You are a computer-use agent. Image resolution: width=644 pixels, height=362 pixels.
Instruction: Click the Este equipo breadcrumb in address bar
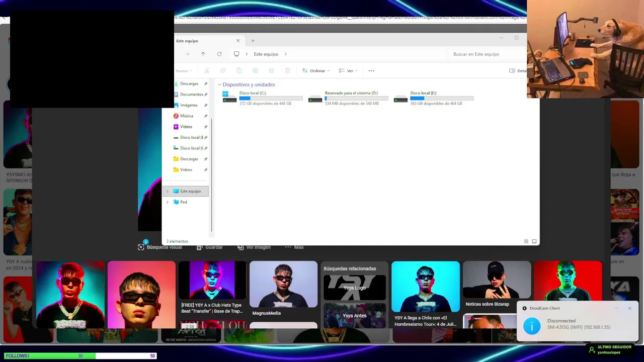coord(266,54)
